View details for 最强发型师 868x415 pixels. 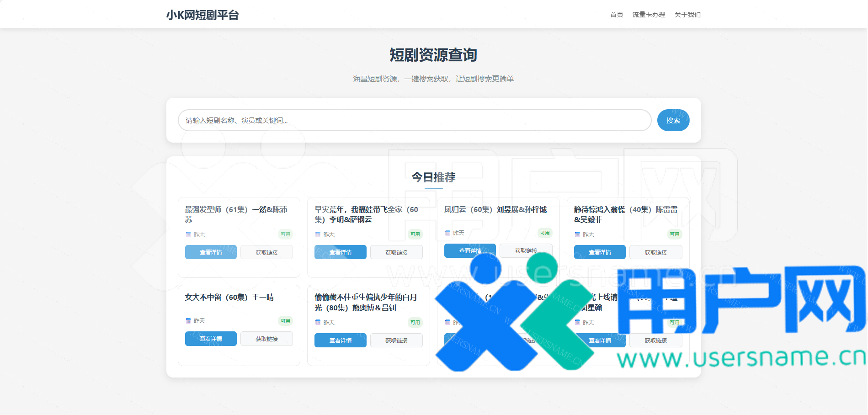click(211, 252)
